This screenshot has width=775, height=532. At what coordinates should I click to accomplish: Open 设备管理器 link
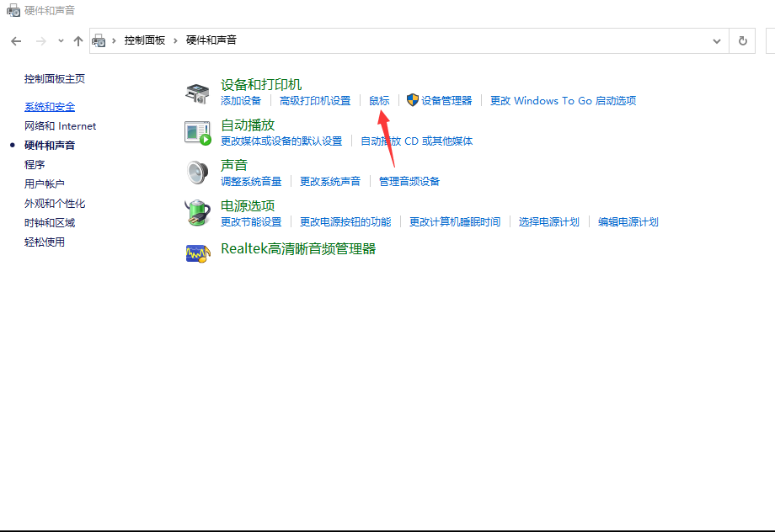pyautogui.click(x=446, y=101)
